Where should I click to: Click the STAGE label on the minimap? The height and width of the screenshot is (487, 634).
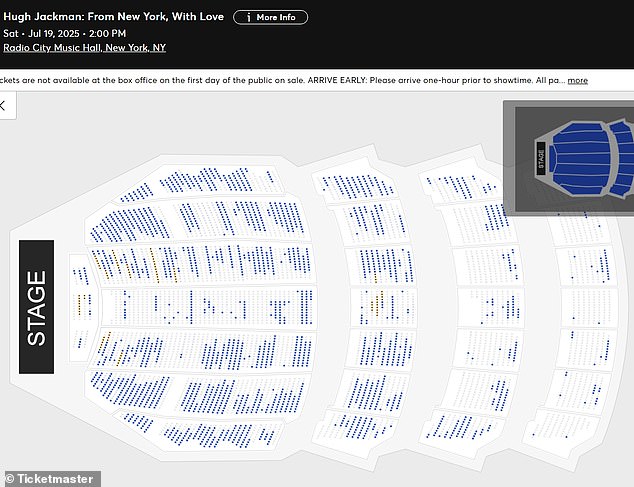[541, 159]
